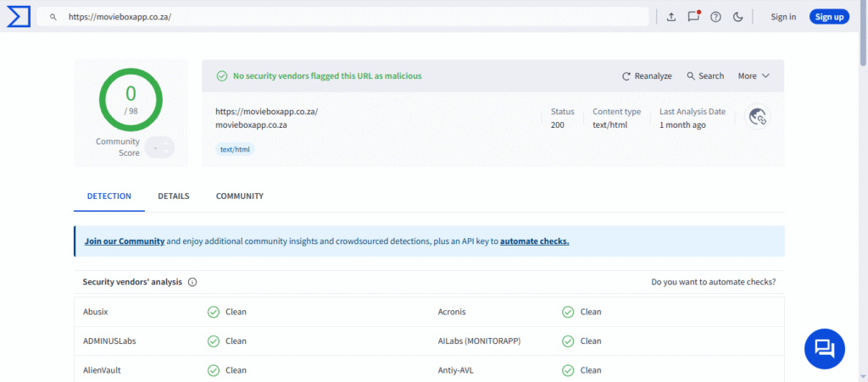The width and height of the screenshot is (868, 382).
Task: Click Do you want to automate checks?
Action: 714,282
